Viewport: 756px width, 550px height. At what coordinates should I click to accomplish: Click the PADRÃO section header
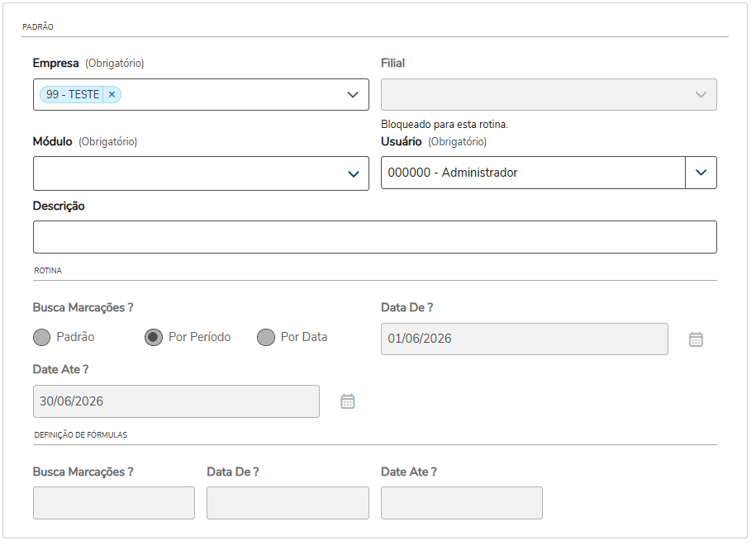[38, 27]
